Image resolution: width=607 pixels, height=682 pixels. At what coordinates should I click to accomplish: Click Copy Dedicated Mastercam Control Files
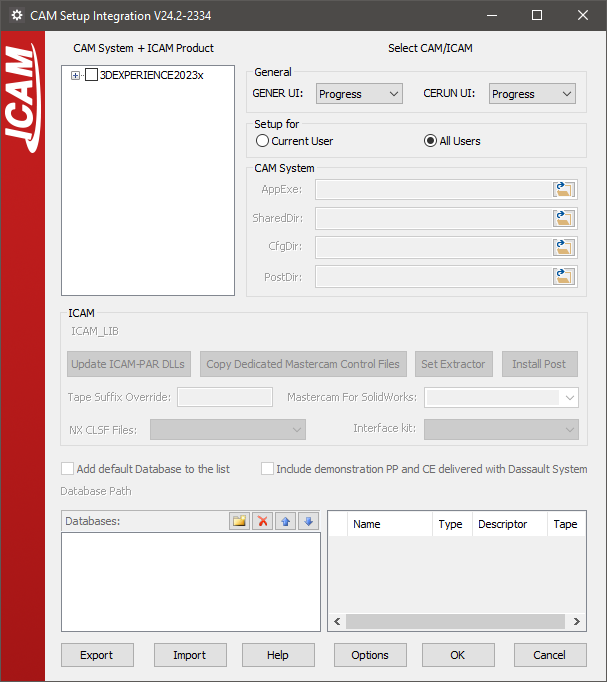[303, 364]
